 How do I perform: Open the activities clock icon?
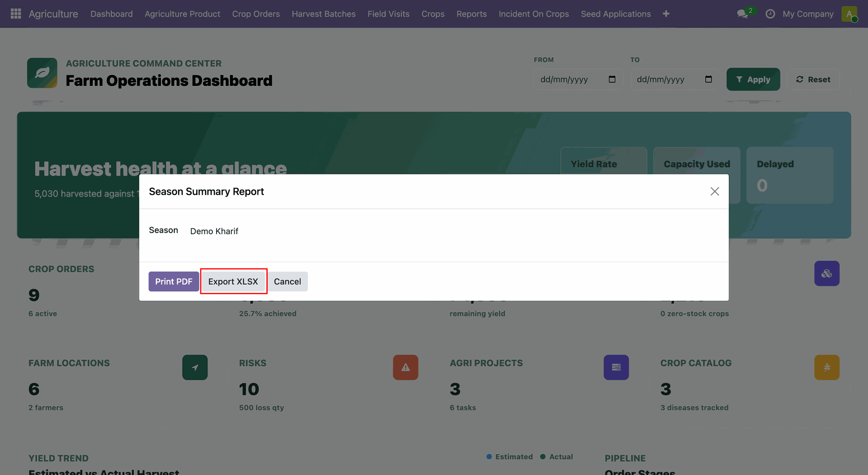770,14
